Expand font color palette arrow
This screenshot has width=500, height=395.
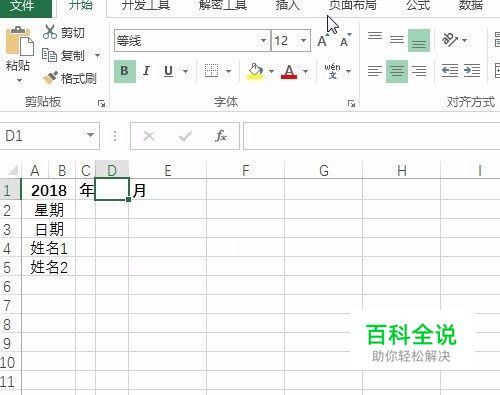click(x=305, y=71)
